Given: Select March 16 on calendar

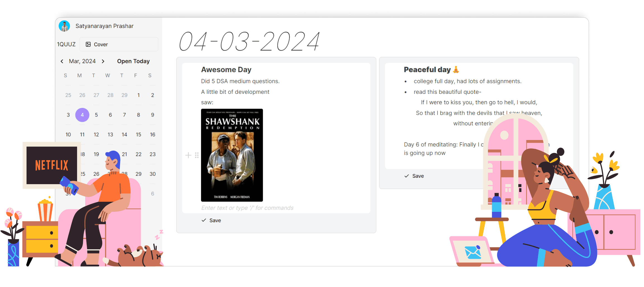Looking at the screenshot, I should click(x=152, y=135).
